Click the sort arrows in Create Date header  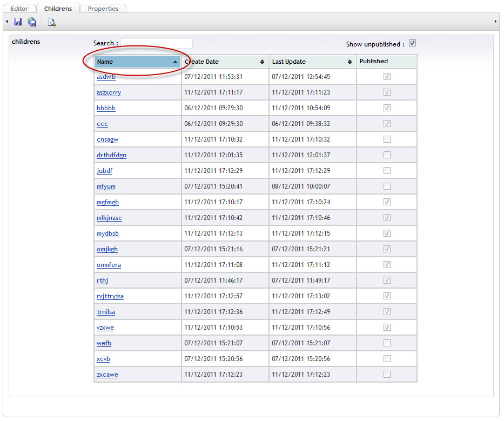[x=263, y=62]
